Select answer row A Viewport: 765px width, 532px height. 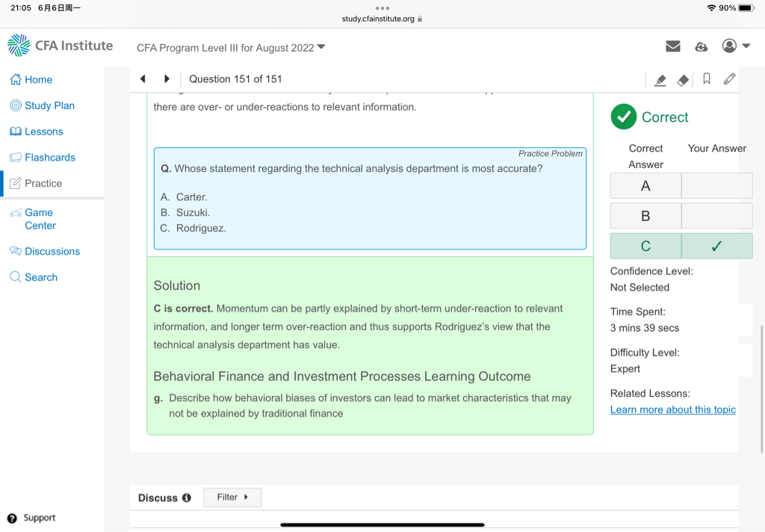681,186
